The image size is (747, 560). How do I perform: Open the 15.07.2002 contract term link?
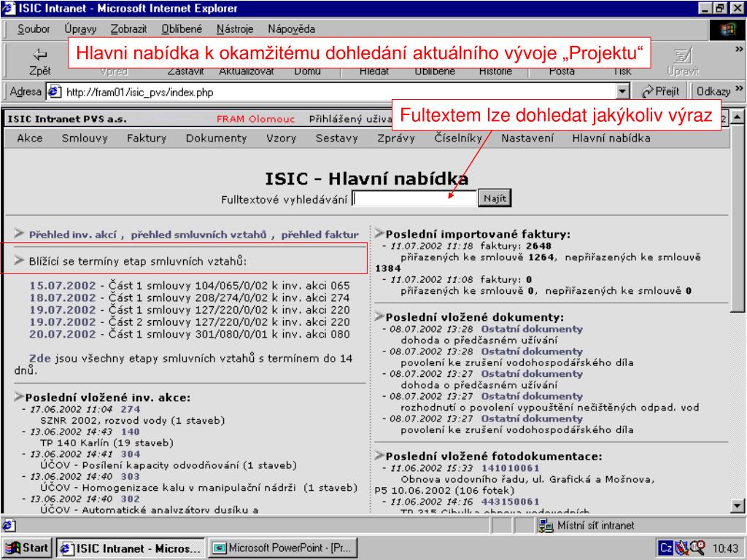[63, 285]
